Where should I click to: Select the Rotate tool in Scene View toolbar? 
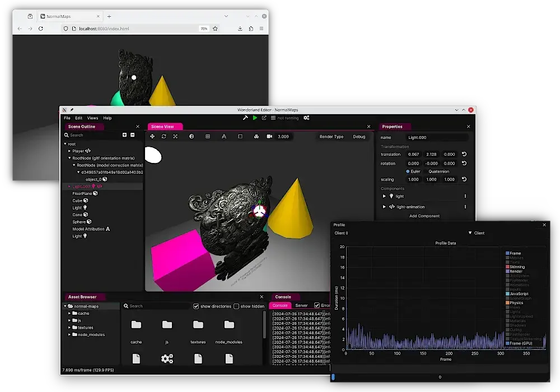pos(164,136)
